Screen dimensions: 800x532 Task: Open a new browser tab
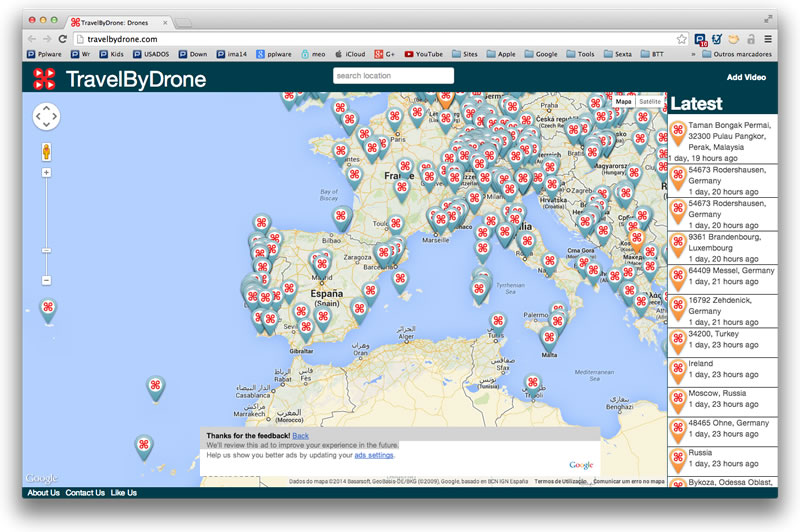183,22
